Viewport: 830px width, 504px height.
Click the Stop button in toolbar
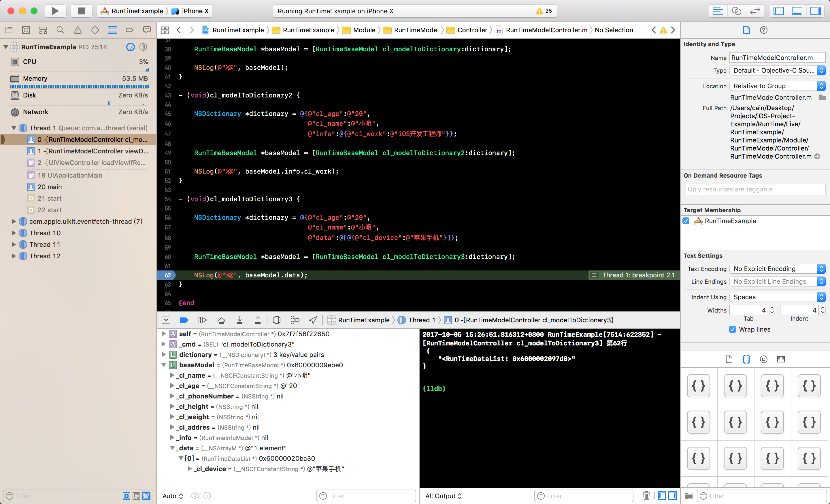tap(81, 11)
